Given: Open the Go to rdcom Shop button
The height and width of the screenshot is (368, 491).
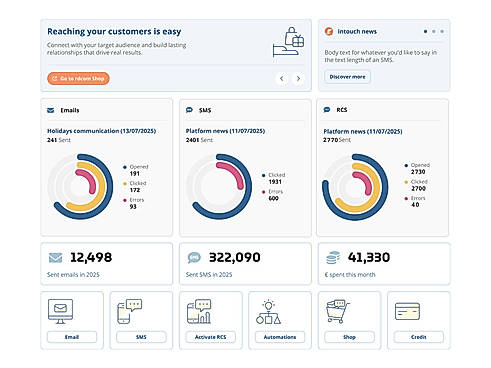Looking at the screenshot, I should (x=78, y=78).
